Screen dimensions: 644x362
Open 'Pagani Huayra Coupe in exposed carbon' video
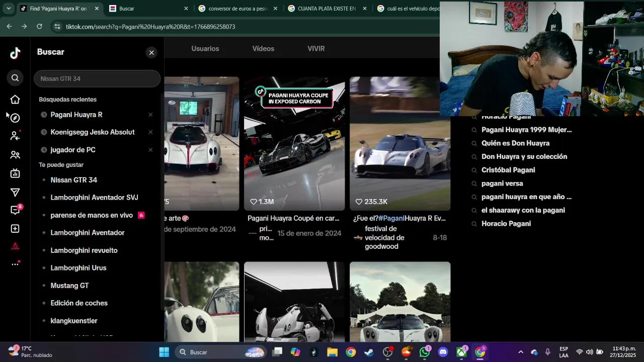(294, 143)
